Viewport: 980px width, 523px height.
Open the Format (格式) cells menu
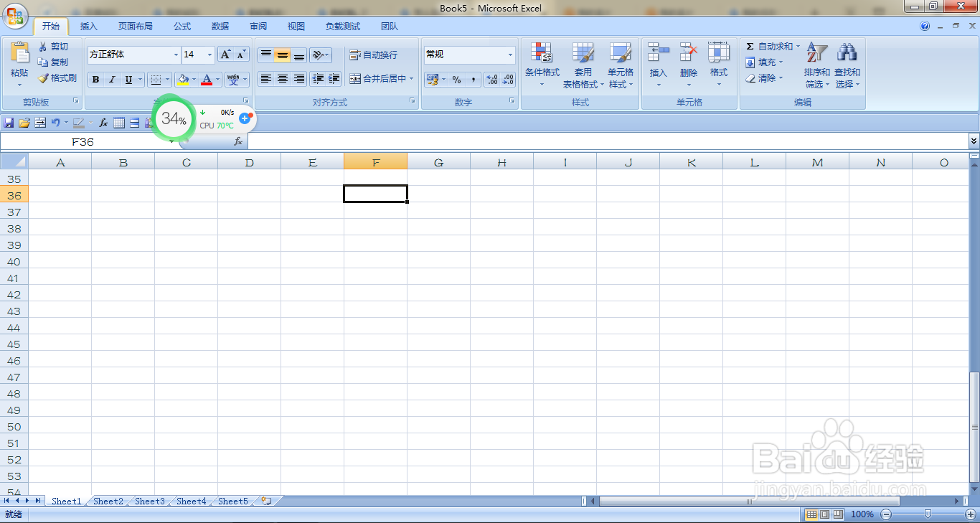point(719,65)
